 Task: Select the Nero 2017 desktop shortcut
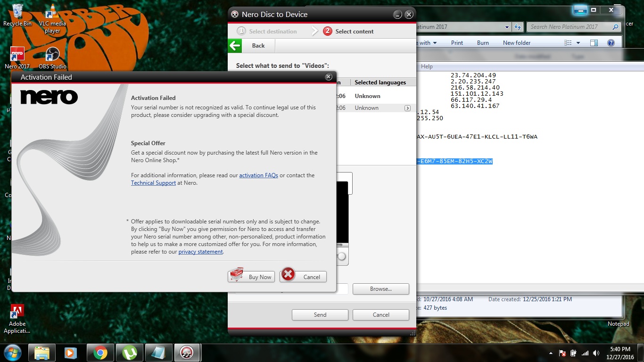pyautogui.click(x=17, y=58)
